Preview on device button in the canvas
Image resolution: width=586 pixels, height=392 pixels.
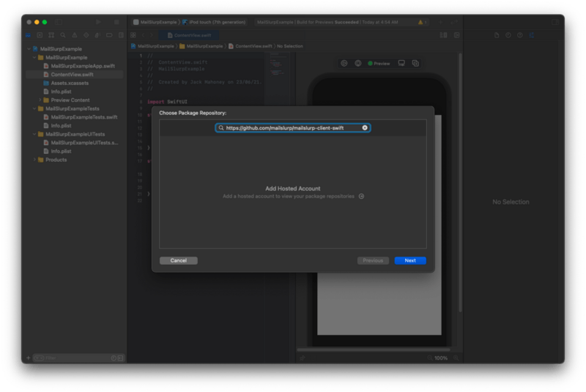(401, 63)
